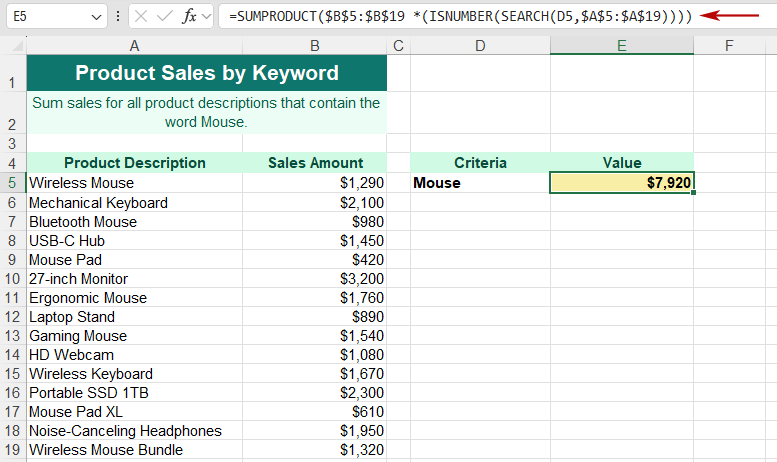
Task: Click the subtitle about summing Mouse sales
Action: [x=207, y=113]
